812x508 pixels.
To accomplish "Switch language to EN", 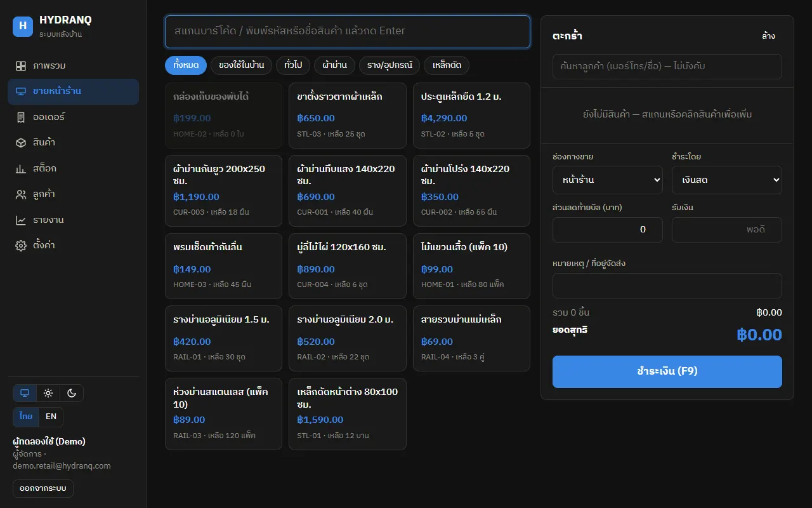I will [51, 417].
